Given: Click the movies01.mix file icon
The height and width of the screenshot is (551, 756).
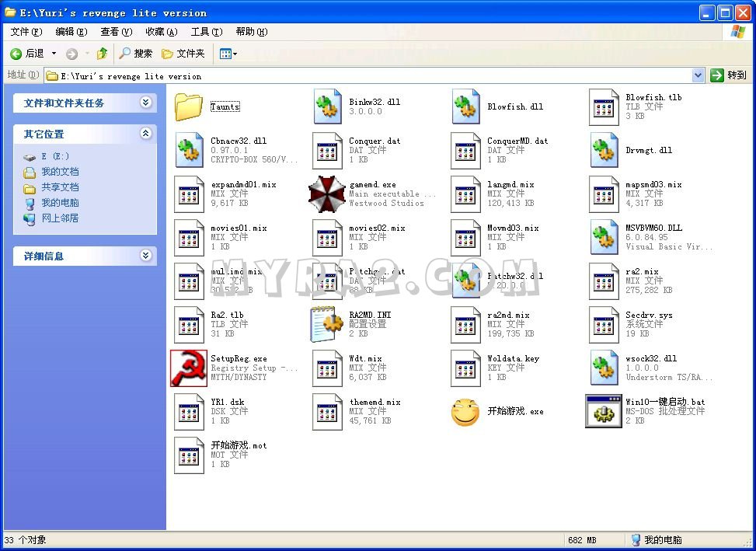Looking at the screenshot, I should 189,237.
